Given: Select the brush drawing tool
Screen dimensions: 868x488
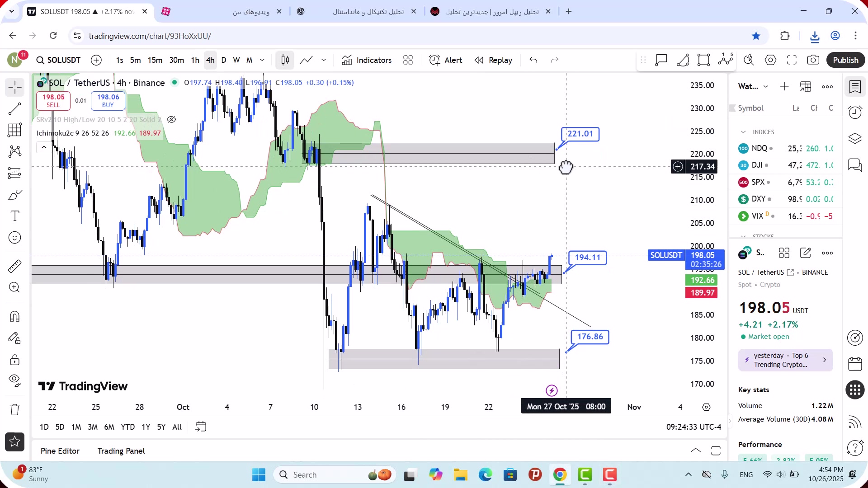Looking at the screenshot, I should click(x=14, y=195).
